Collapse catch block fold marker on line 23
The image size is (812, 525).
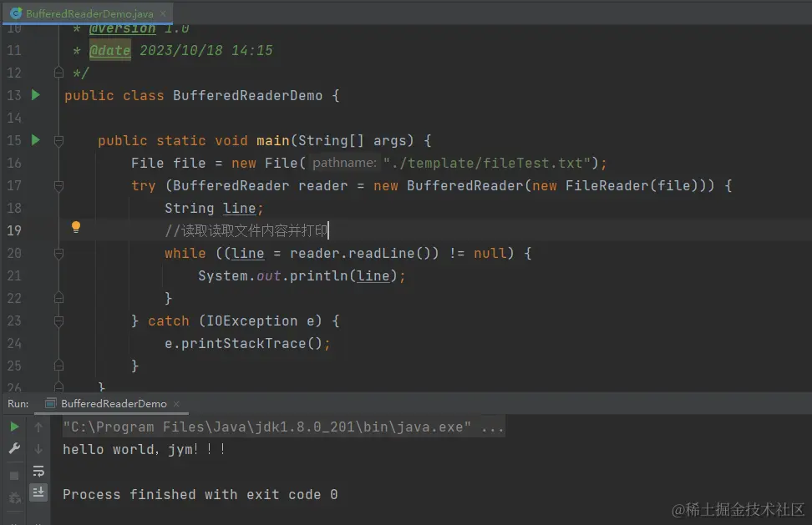point(58,321)
